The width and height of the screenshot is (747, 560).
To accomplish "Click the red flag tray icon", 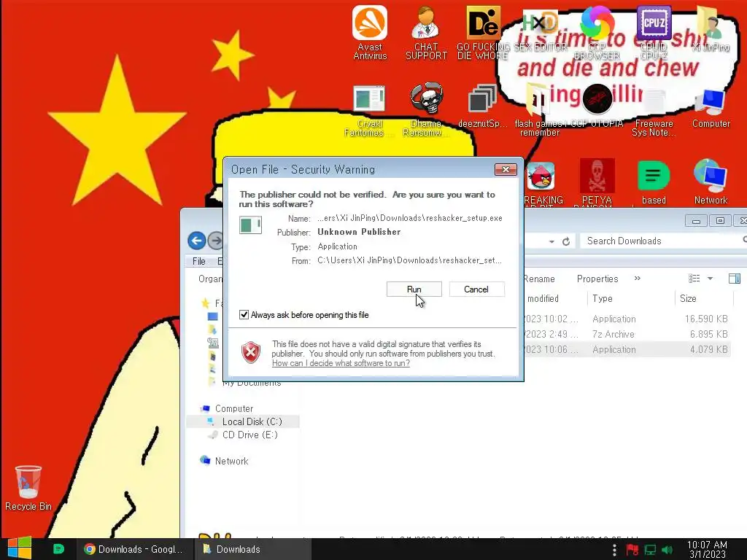I will click(632, 550).
